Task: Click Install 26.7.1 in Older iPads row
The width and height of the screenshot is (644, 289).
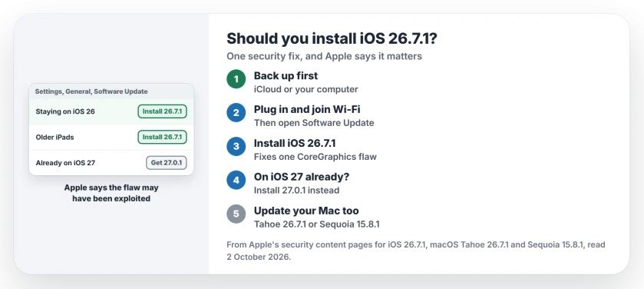Action: (162, 137)
